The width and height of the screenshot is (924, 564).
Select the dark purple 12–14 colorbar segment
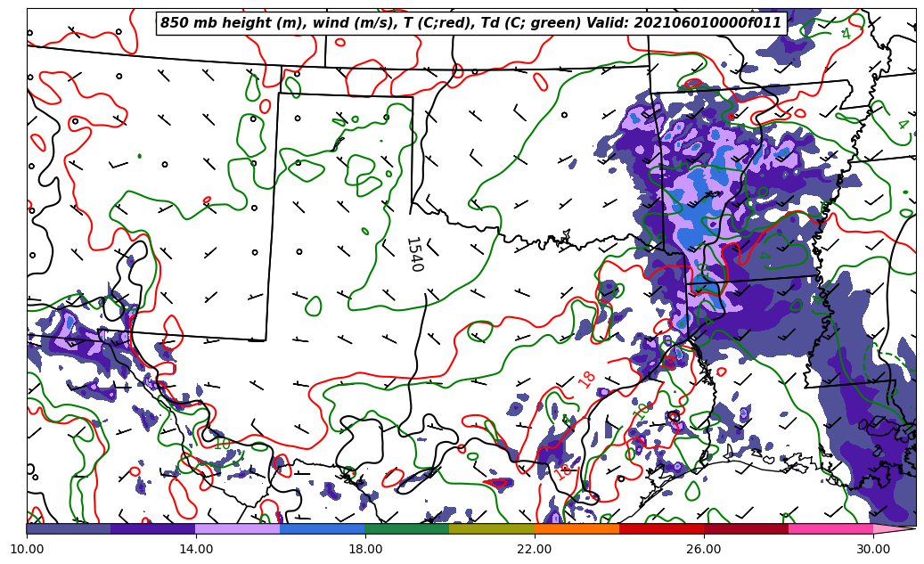153,528
